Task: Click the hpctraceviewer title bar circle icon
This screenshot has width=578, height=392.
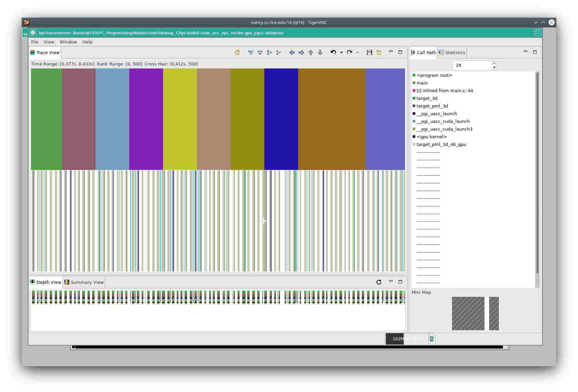Action: (x=33, y=33)
